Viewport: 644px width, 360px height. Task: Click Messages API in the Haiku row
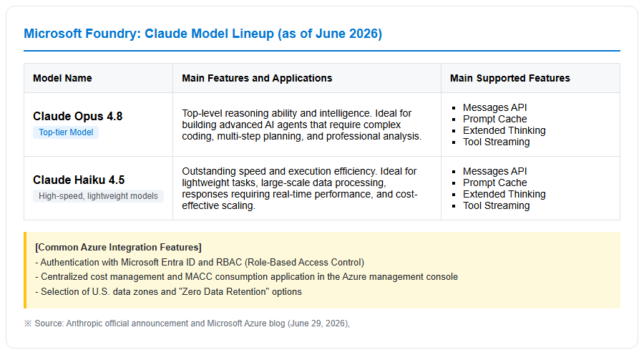[x=494, y=171]
